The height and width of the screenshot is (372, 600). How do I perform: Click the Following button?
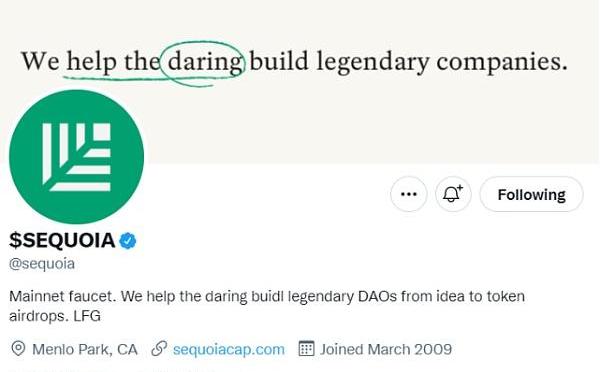(x=532, y=194)
